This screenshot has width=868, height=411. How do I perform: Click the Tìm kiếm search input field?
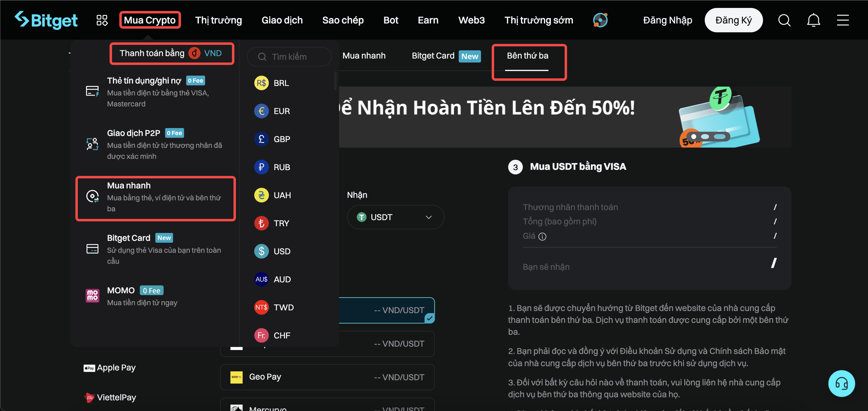click(x=293, y=56)
